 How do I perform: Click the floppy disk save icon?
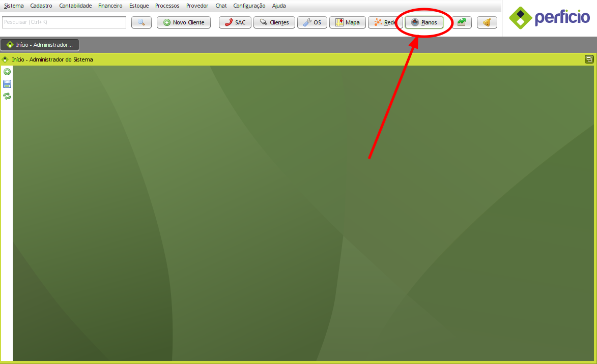(x=7, y=84)
